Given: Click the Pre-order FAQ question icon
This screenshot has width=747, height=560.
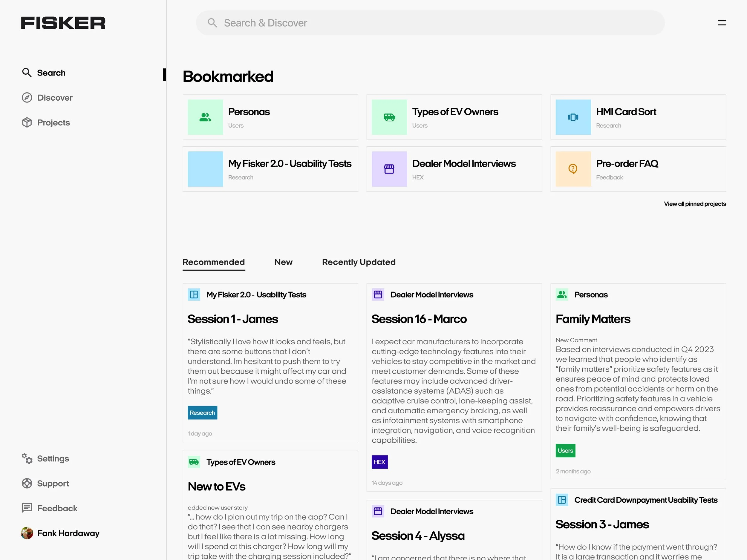Looking at the screenshot, I should click(573, 169).
